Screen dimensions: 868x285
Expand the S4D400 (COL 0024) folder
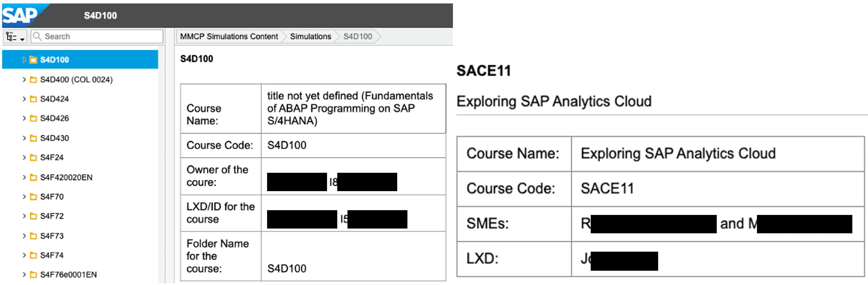tap(24, 80)
